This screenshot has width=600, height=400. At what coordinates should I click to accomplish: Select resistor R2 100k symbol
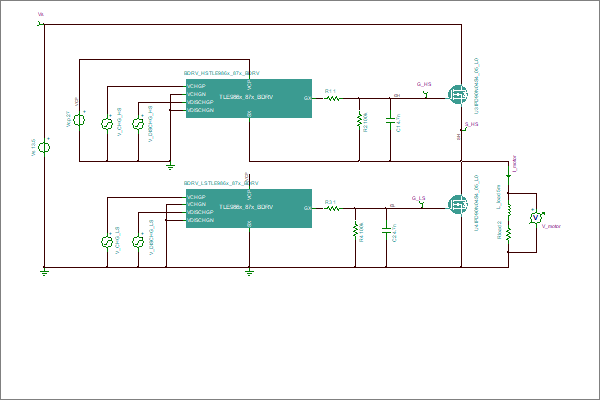coord(359,119)
